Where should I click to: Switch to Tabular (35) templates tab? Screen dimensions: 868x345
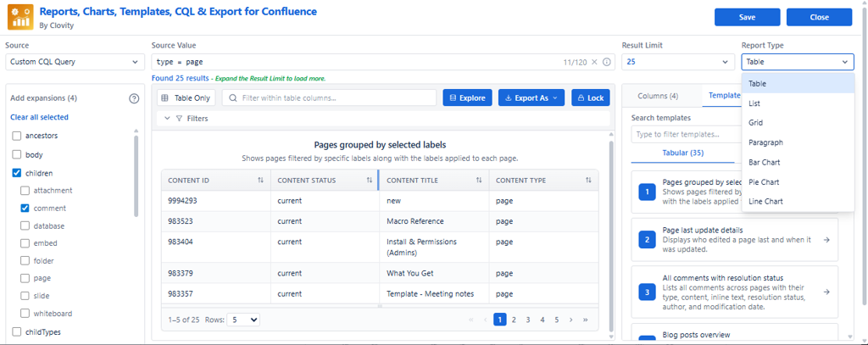coord(682,153)
